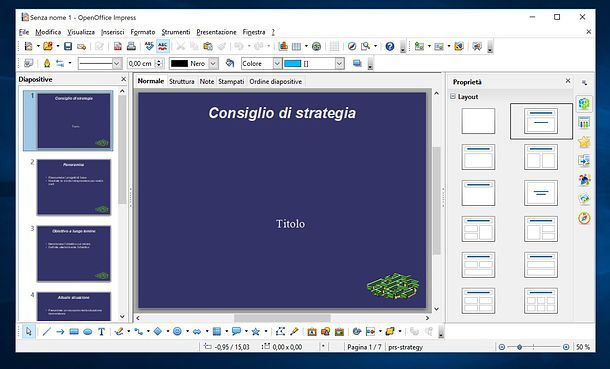Click zoom in plus button in status bar
Viewport: 610px width, 369px height.
566,347
